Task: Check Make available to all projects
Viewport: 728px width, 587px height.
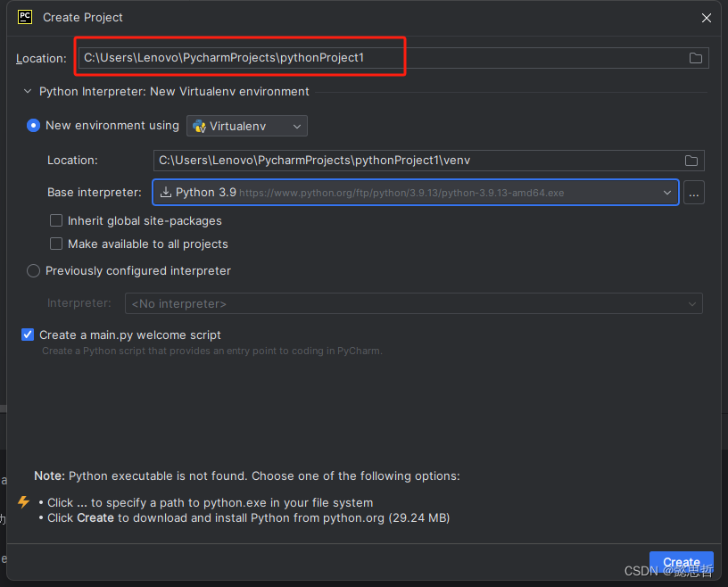Action: coord(56,244)
